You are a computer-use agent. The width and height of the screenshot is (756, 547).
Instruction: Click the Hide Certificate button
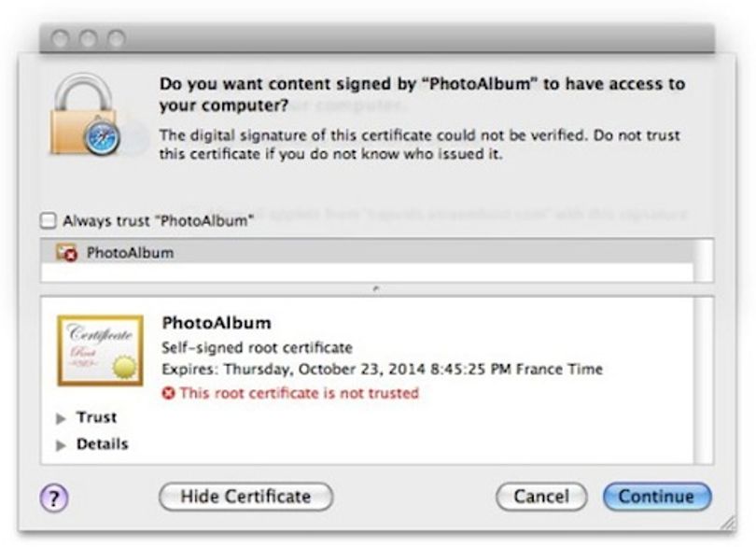tap(245, 497)
